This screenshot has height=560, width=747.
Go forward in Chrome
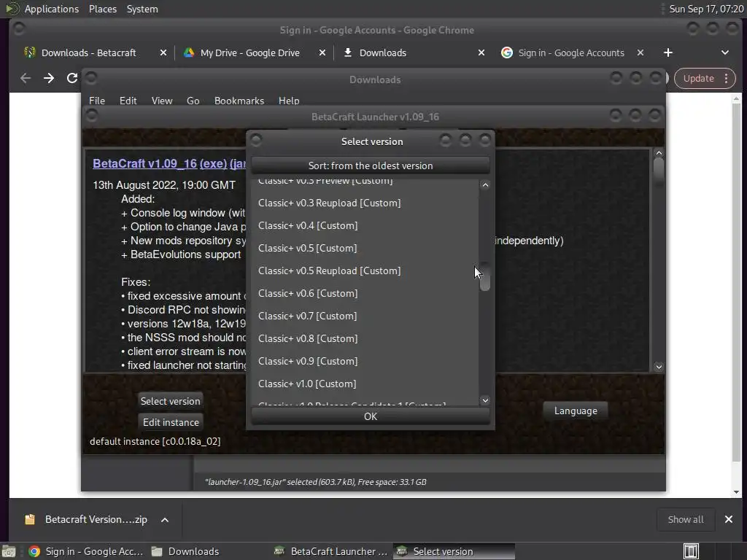tap(49, 78)
